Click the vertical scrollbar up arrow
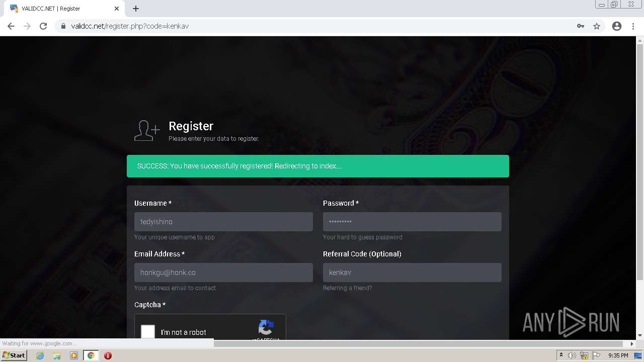 coord(640,40)
